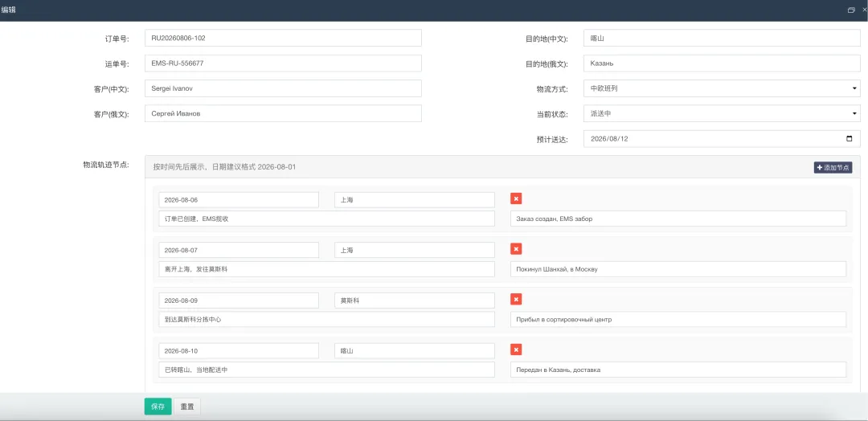
Task: Click the 物流轨迹节点 label
Action: [106, 165]
